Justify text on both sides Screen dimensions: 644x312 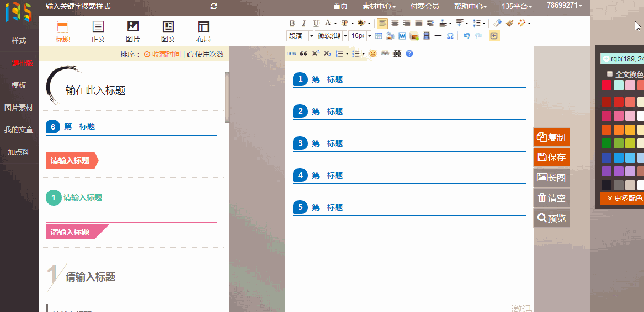pyautogui.click(x=418, y=23)
